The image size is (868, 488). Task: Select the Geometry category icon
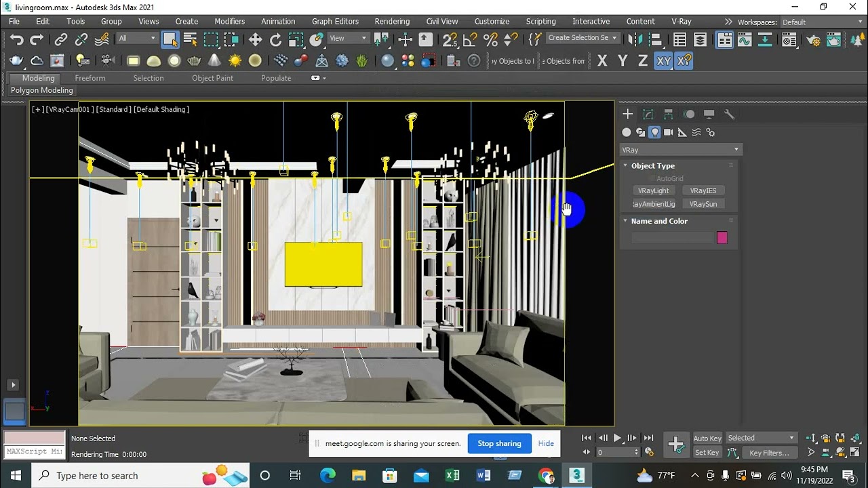coord(627,132)
